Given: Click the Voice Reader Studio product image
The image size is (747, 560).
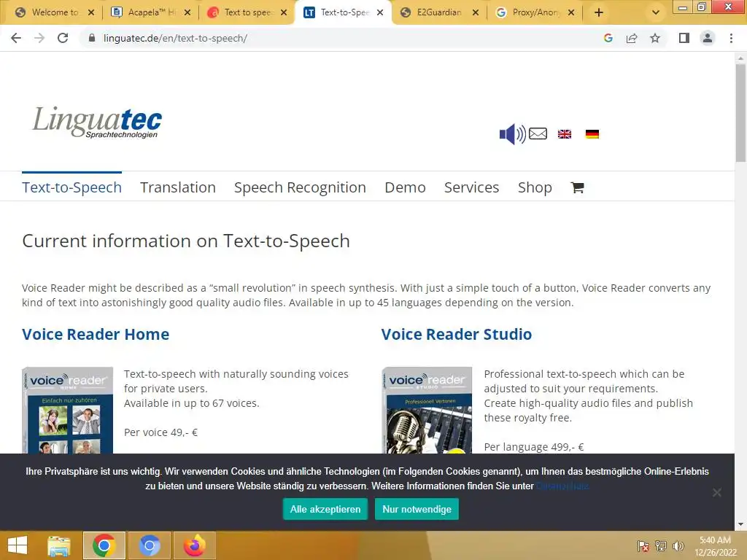Looking at the screenshot, I should 427,410.
